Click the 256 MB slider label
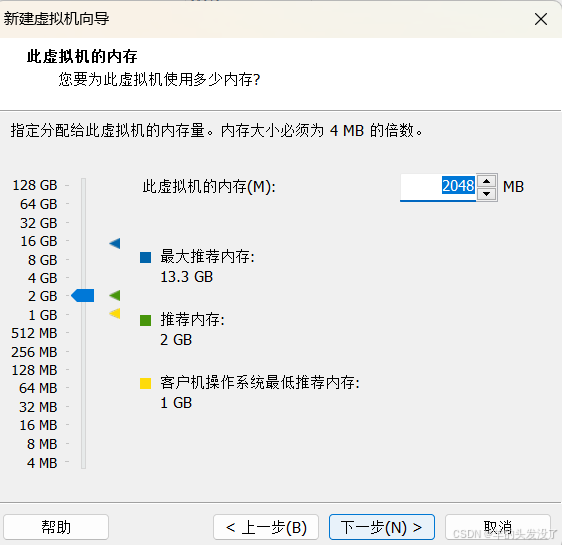The width and height of the screenshot is (562, 545). (x=34, y=352)
